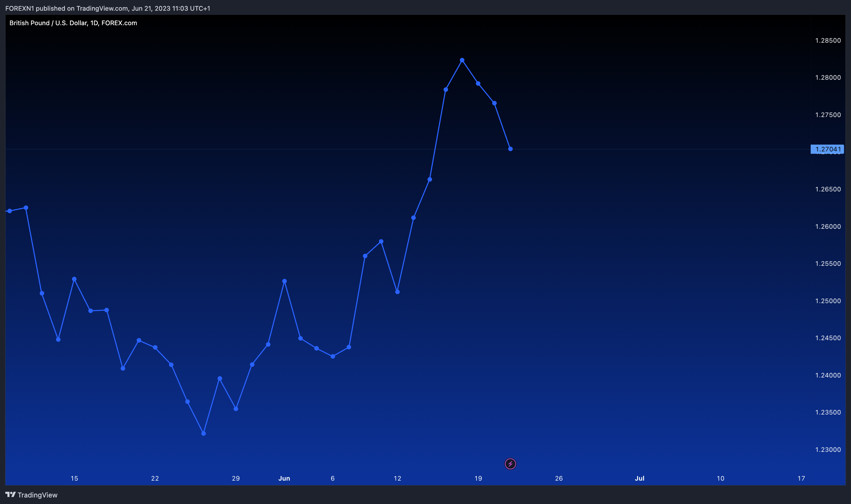Viewport: 851px width, 504px height.
Task: Click the TradingView logo at bottom left
Action: (31, 495)
